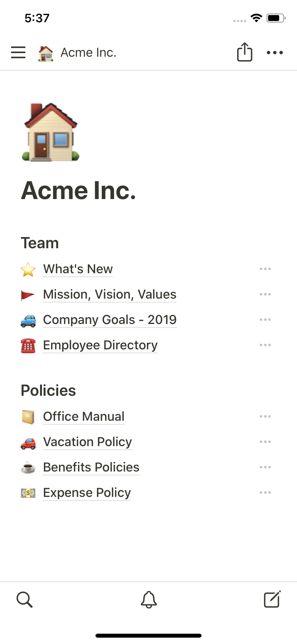Screen dimensions: 297x644
Task: Tap the Acme Inc. page title heading
Action: pyautogui.click(x=78, y=190)
